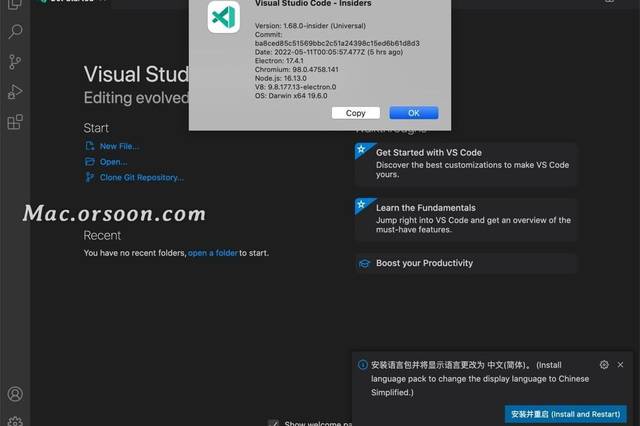The image size is (640, 426).
Task: Click the 'OS: Darwin x64 19.6.0' line
Action: pyautogui.click(x=291, y=96)
